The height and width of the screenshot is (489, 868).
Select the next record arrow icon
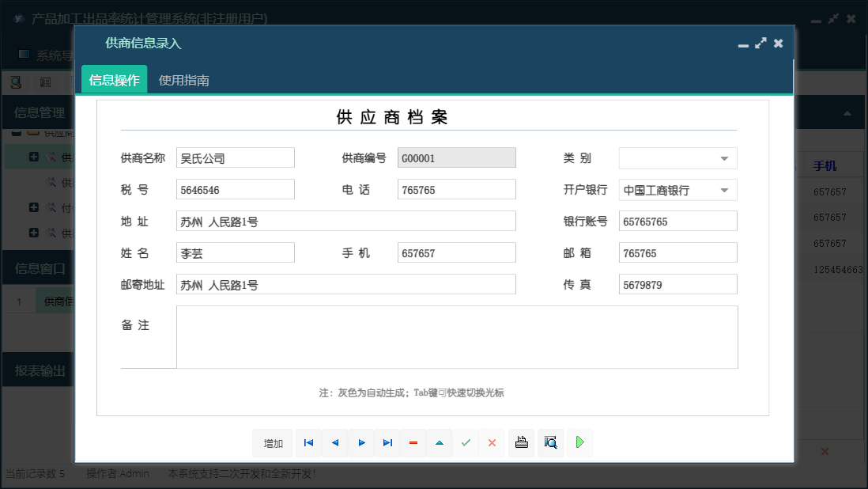tap(361, 443)
